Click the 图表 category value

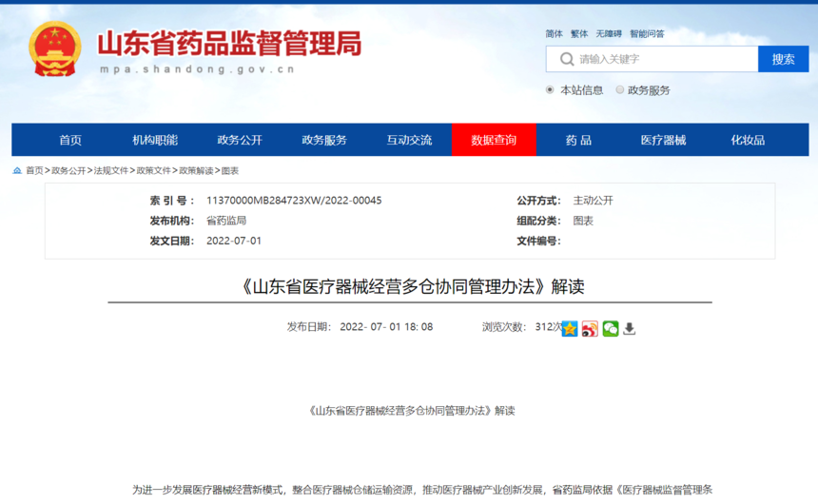(583, 221)
